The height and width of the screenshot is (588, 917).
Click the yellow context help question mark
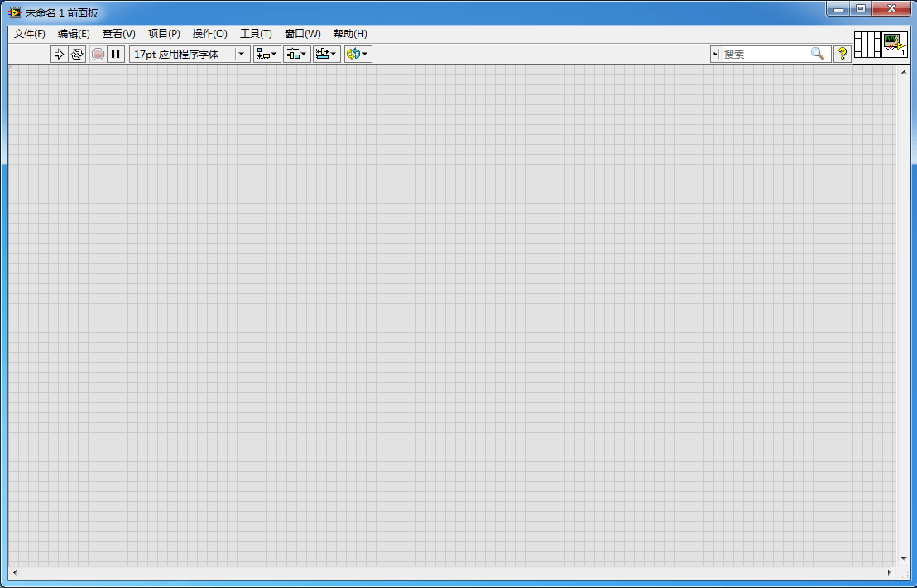(x=843, y=55)
